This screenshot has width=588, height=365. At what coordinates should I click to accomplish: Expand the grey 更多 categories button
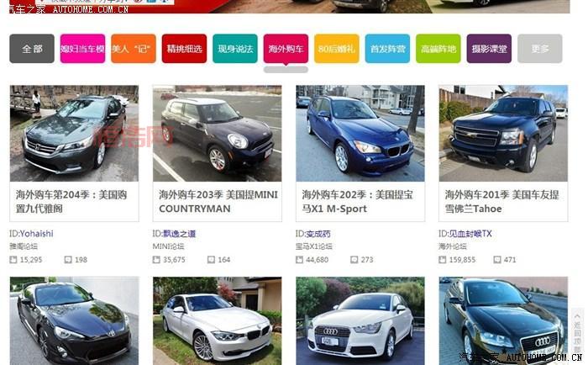pyautogui.click(x=540, y=49)
